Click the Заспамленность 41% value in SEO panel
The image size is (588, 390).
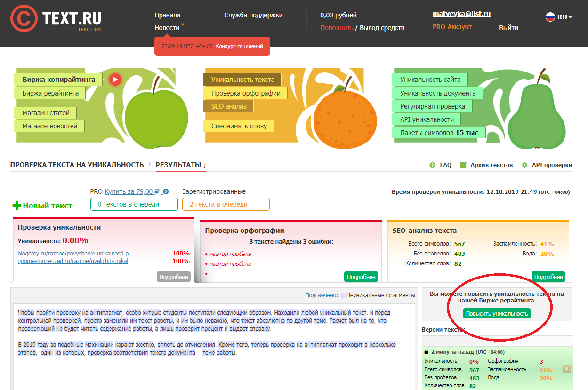(547, 244)
